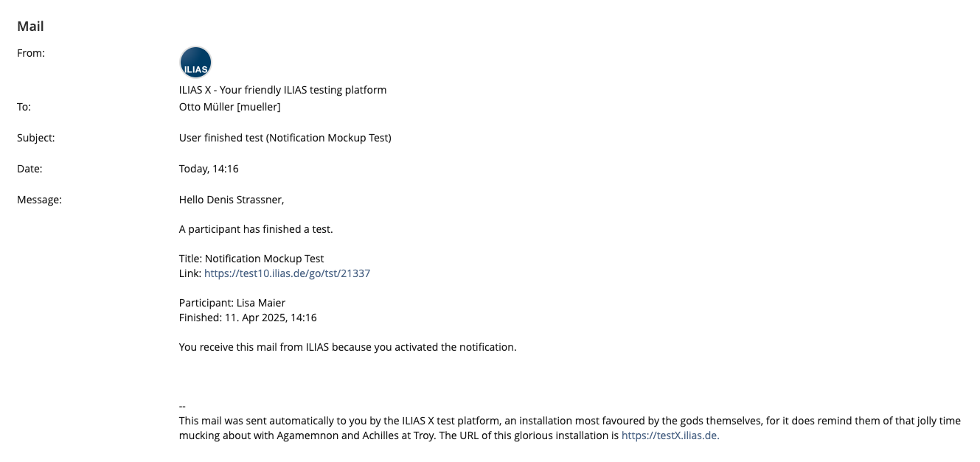Click the greeting Hello Denis Strassner
The image size is (980, 462).
click(x=232, y=200)
